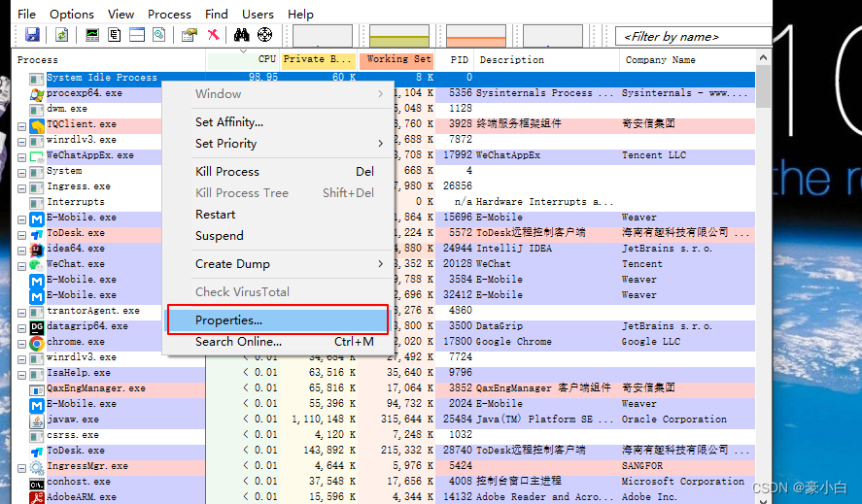This screenshot has width=862, height=504.
Task: Click the WeChatAppEx.exe process icon
Action: (37, 156)
